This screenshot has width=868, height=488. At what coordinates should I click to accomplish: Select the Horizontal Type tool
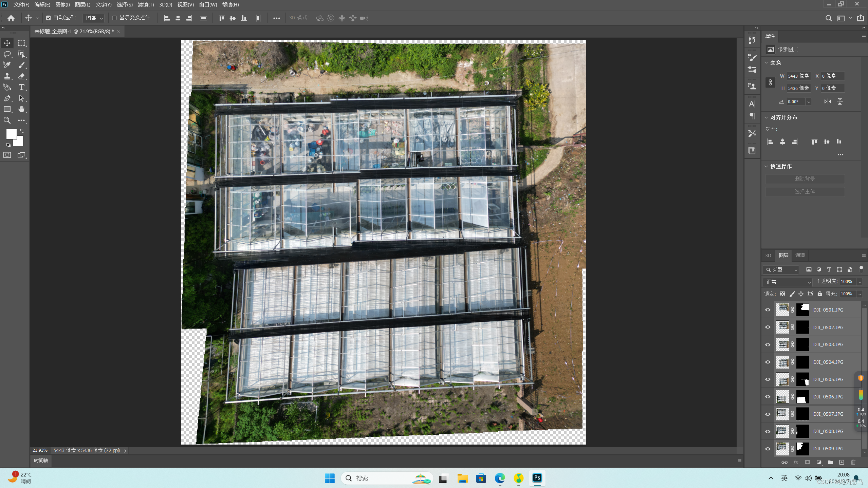click(x=21, y=87)
